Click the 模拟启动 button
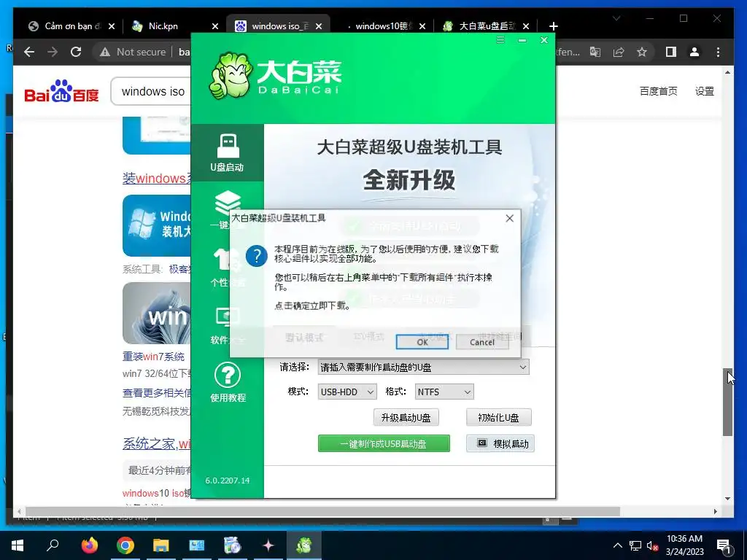This screenshot has height=560, width=747. pos(500,443)
